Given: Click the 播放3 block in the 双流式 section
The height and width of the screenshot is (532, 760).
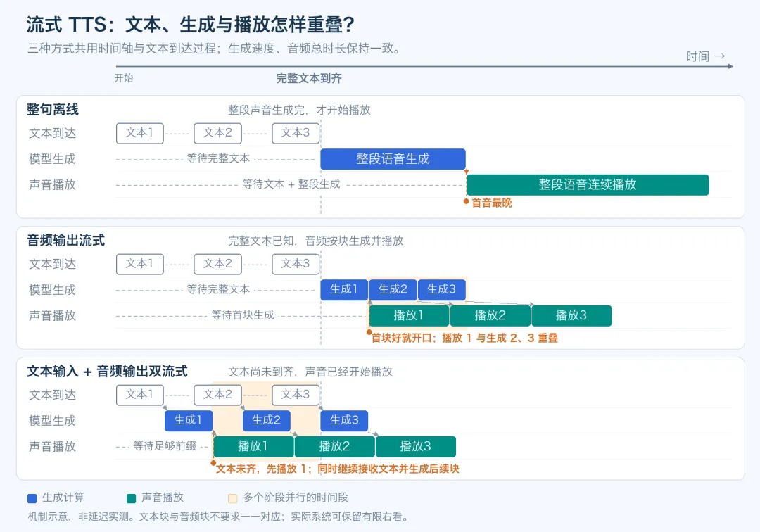Looking at the screenshot, I should [416, 446].
